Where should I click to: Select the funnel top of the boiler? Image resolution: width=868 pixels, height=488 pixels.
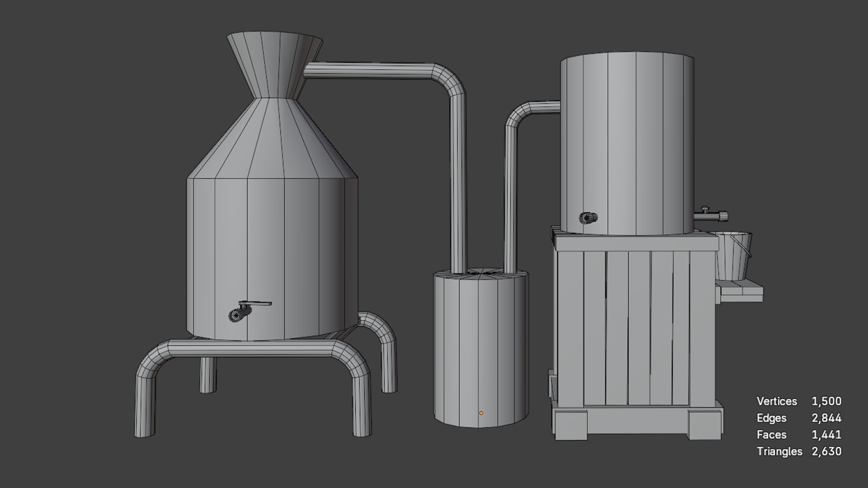[x=274, y=65]
